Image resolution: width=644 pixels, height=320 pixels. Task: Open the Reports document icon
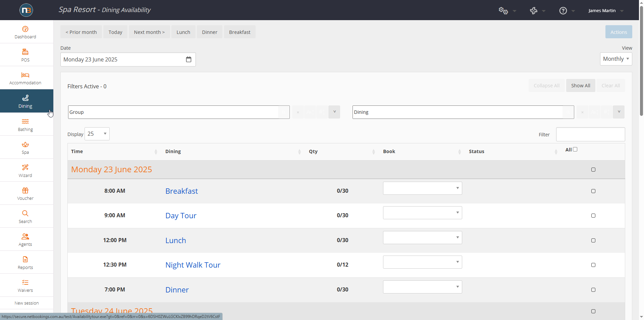[25, 259]
